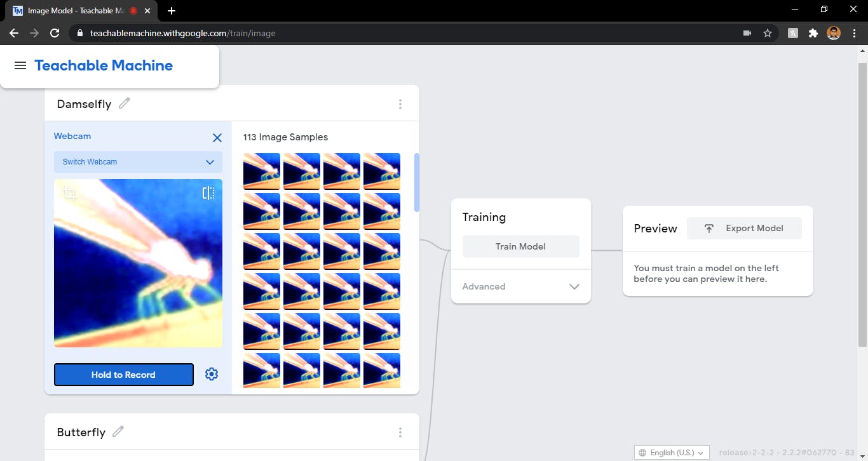Click Export Model button

[744, 228]
